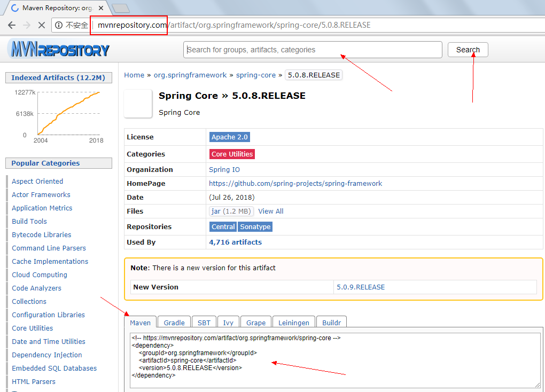Open the Code Analyzers category
The height and width of the screenshot is (392, 545).
point(36,288)
